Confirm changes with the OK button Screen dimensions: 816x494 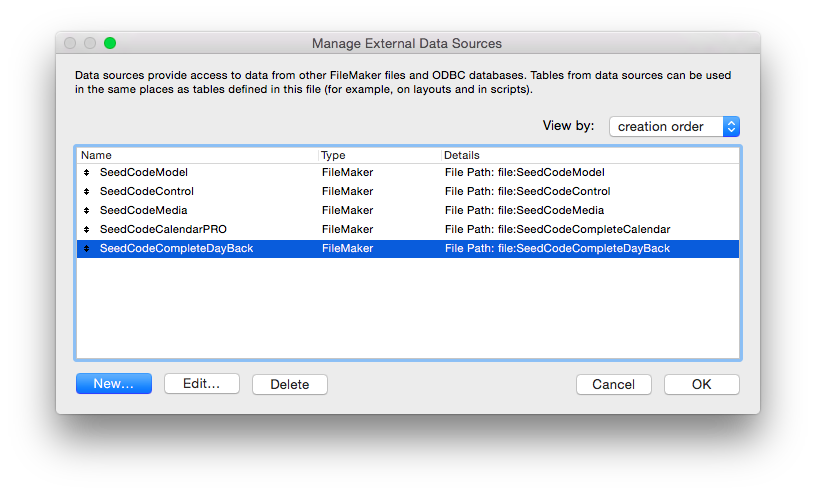[x=702, y=384]
